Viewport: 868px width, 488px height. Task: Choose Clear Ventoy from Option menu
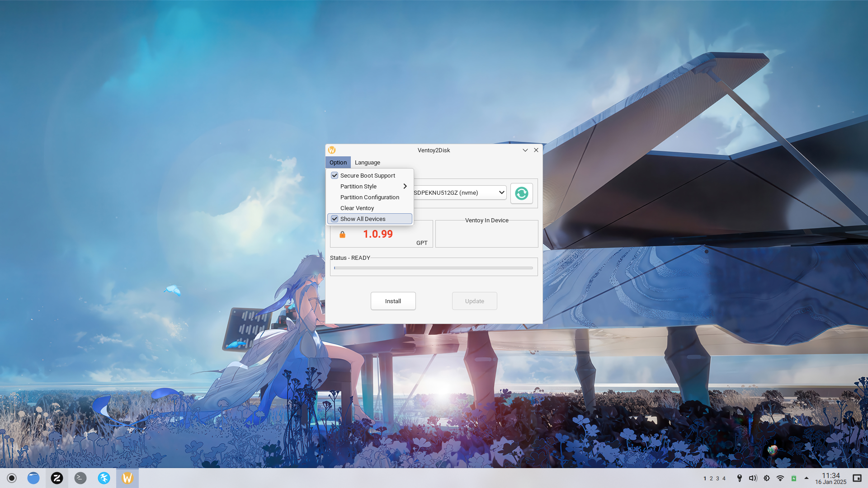pos(357,208)
